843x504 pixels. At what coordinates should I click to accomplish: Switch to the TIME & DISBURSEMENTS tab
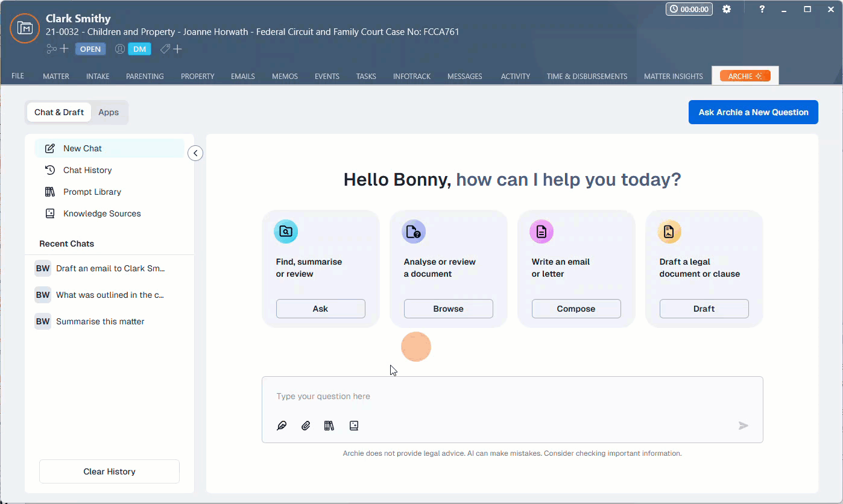tap(587, 77)
